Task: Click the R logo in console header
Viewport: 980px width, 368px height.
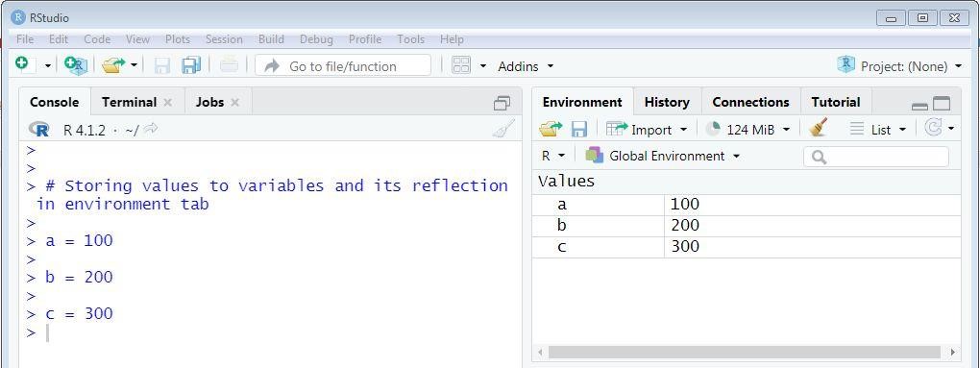Action: pos(38,130)
